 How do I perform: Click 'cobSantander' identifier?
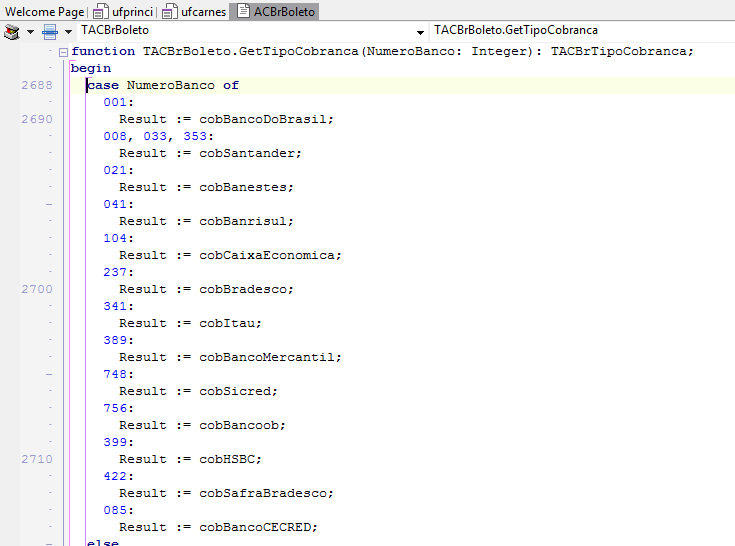coord(247,153)
